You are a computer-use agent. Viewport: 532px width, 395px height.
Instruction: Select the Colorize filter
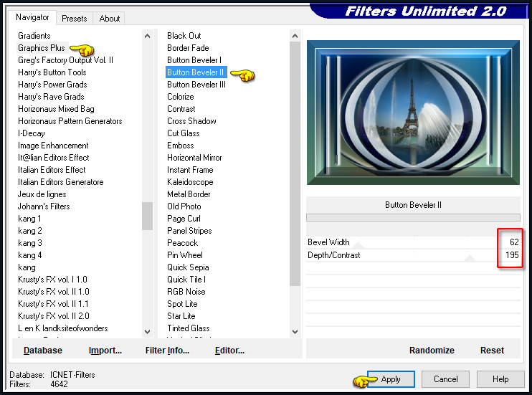pos(181,97)
